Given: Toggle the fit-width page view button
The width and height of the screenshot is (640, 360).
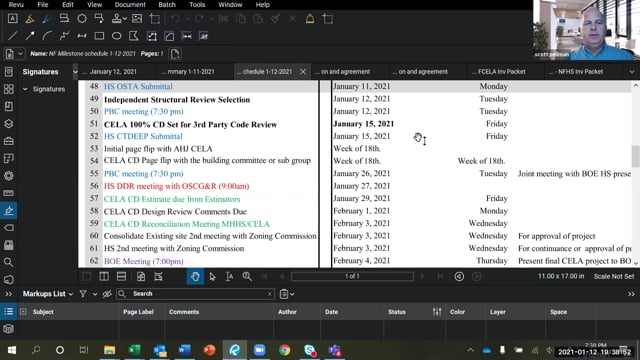Looking at the screenshot, I should [x=158, y=277].
